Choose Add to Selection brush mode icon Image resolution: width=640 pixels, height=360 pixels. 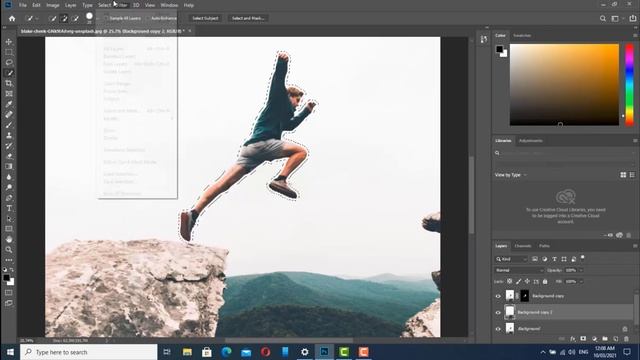click(64, 18)
